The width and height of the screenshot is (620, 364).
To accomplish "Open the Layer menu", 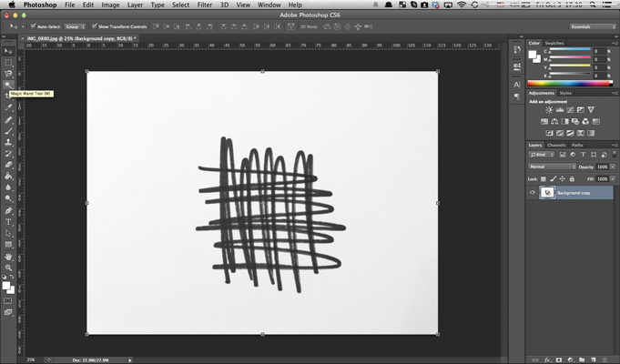I will coord(135,5).
